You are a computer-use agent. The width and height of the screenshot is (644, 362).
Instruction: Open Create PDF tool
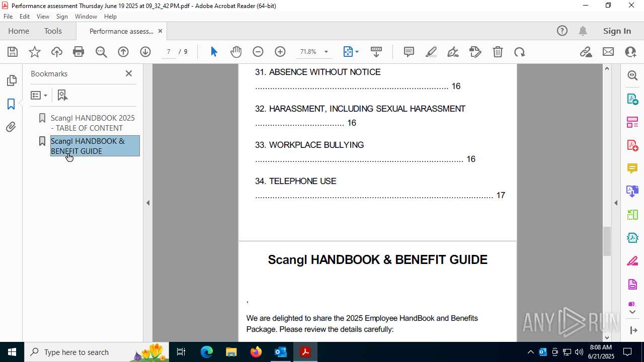click(x=632, y=145)
